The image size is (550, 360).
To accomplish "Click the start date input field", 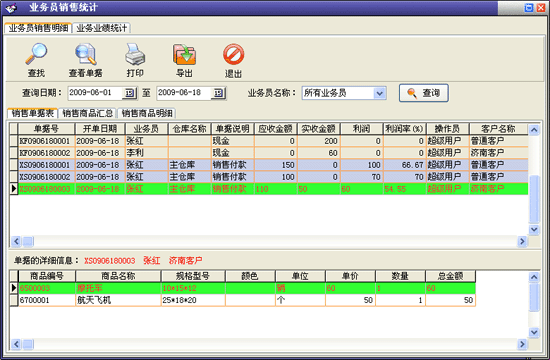I will pyautogui.click(x=95, y=93).
